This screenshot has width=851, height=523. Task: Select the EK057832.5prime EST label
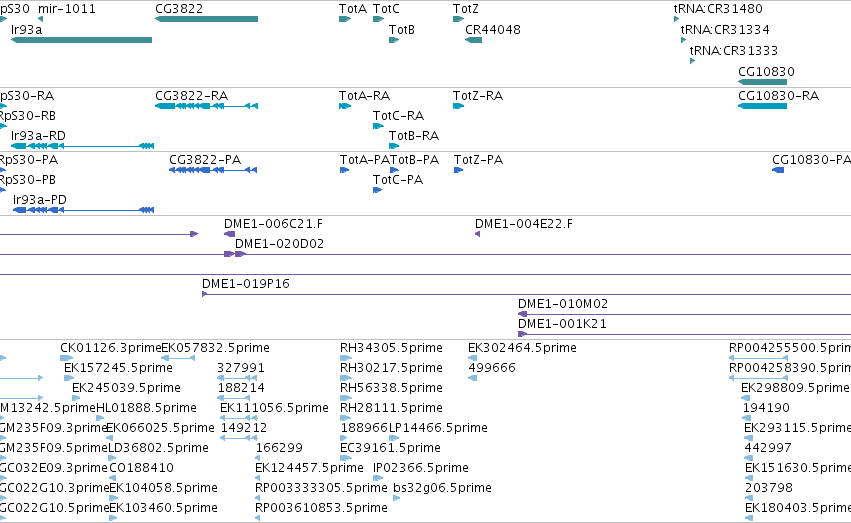tap(215, 347)
